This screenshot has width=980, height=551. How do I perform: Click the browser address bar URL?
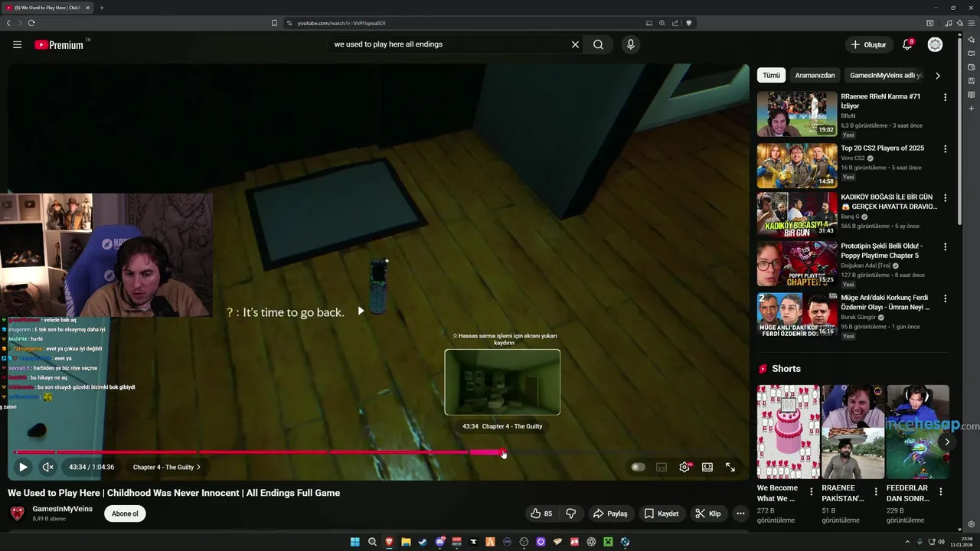point(341,23)
